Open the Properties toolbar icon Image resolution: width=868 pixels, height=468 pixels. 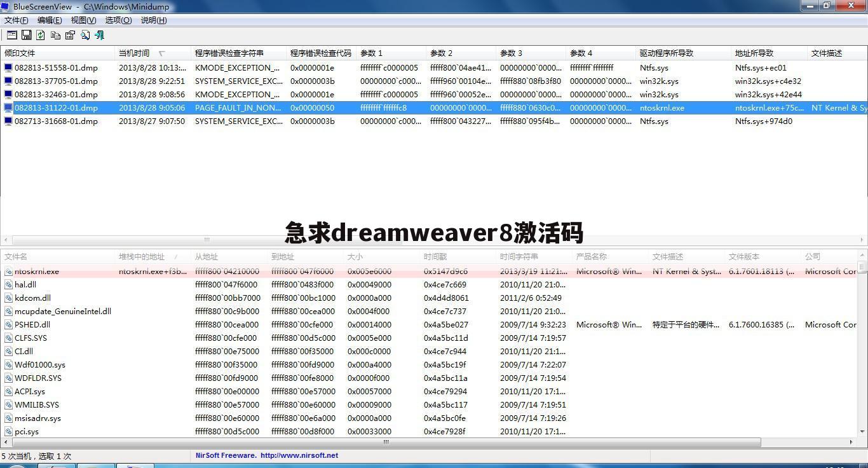coord(70,35)
